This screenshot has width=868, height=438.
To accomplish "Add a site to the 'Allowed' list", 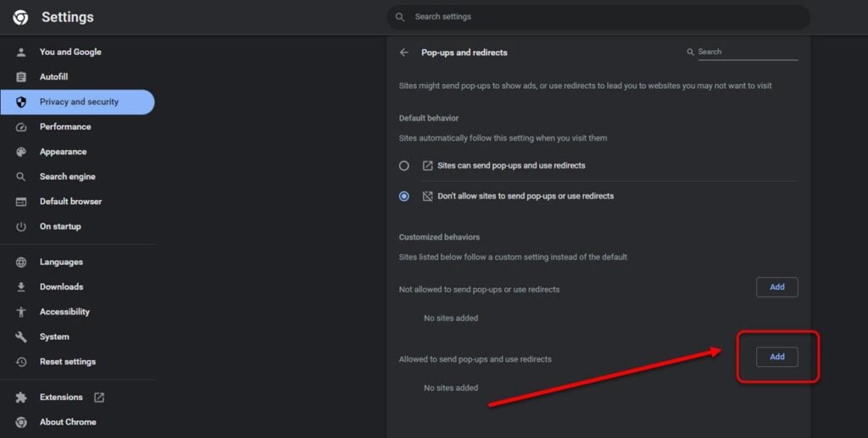I will (x=776, y=357).
